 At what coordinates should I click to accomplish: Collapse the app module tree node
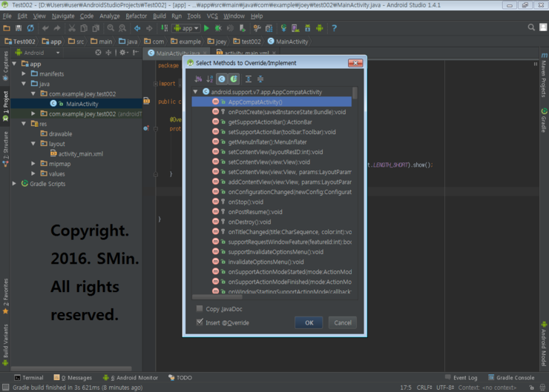pyautogui.click(x=14, y=64)
